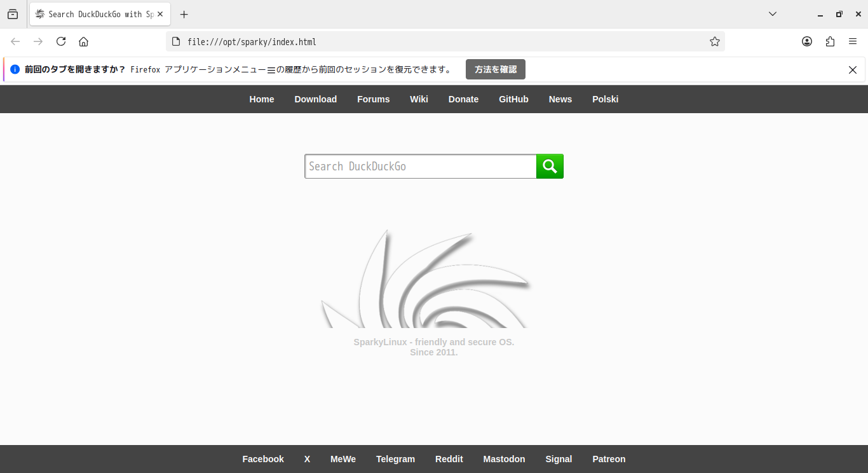Go to the browser home page
Image resolution: width=868 pixels, height=473 pixels.
(83, 41)
